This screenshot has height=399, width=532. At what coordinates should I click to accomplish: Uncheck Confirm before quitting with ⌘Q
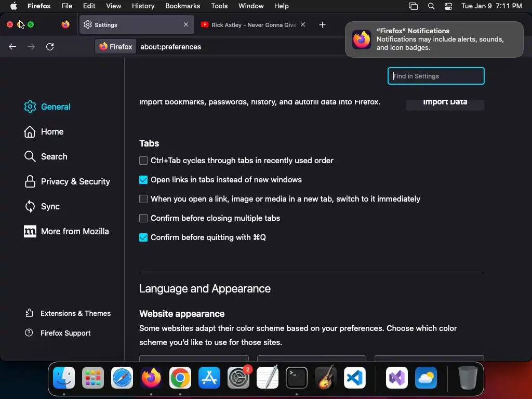(143, 237)
